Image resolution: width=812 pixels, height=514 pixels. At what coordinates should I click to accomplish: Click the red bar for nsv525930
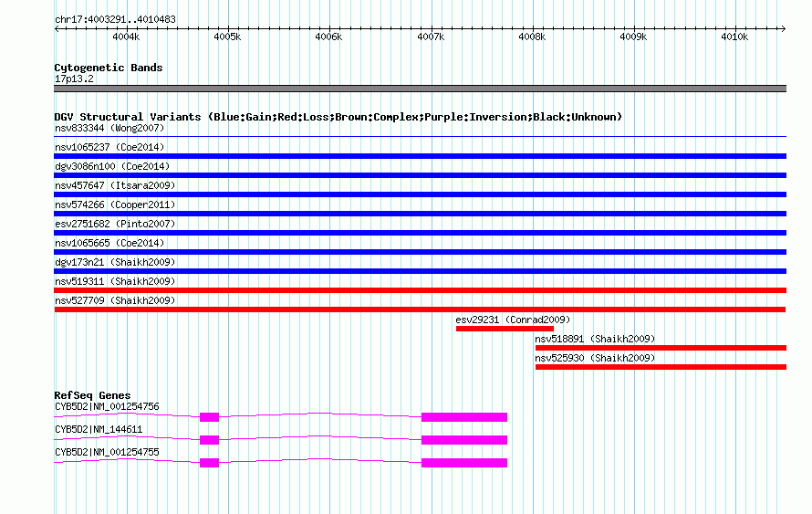click(661, 367)
